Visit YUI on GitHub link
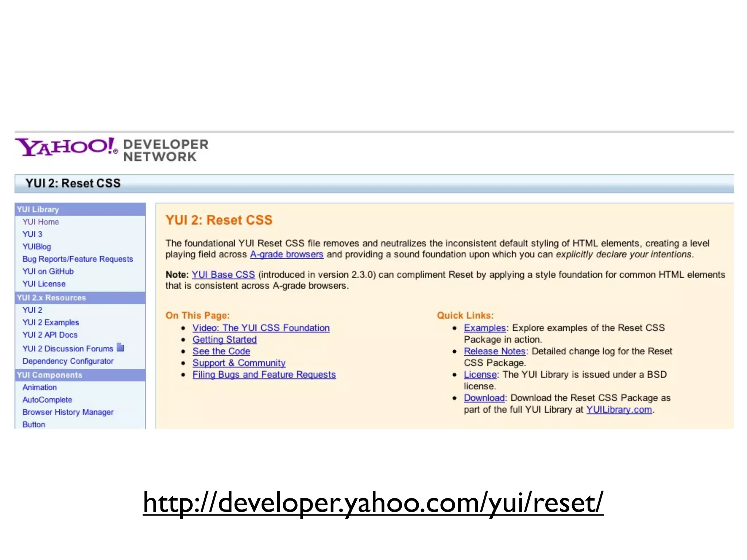The width and height of the screenshot is (747, 560). tap(48, 271)
